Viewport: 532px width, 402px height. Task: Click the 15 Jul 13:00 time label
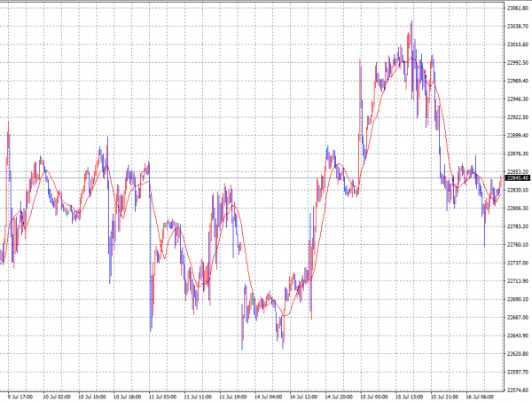click(x=410, y=397)
